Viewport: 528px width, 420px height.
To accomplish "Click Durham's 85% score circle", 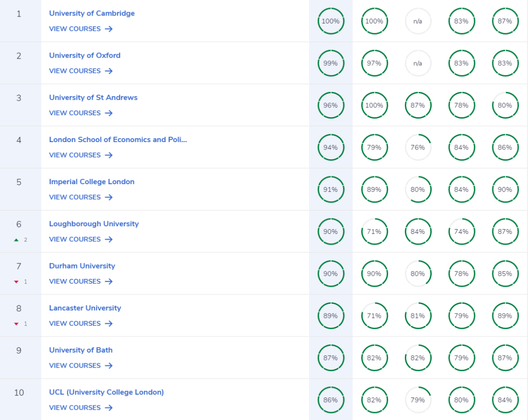I will pyautogui.click(x=505, y=273).
